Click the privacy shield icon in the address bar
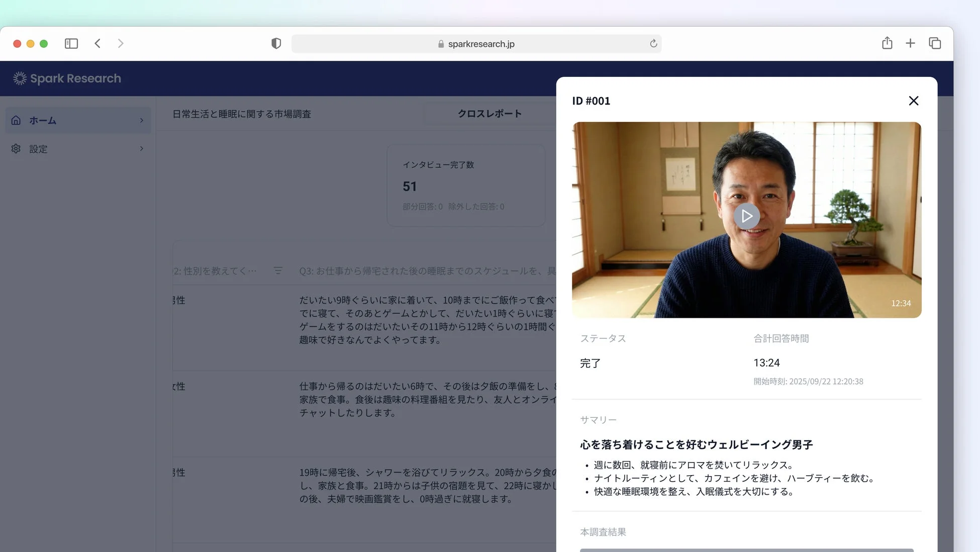980x552 pixels. [x=276, y=43]
